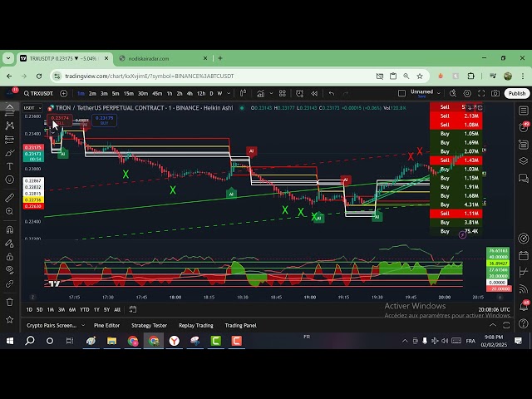
Task: Lock all drawing tools
Action: [x=9, y=257]
